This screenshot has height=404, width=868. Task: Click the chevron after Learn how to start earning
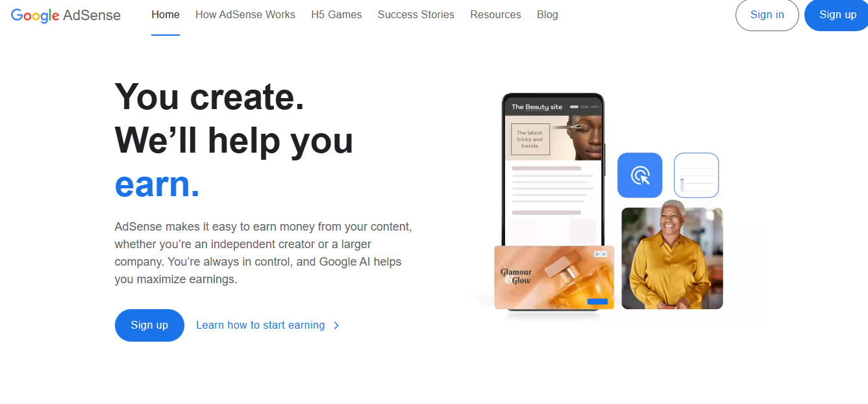coord(336,325)
